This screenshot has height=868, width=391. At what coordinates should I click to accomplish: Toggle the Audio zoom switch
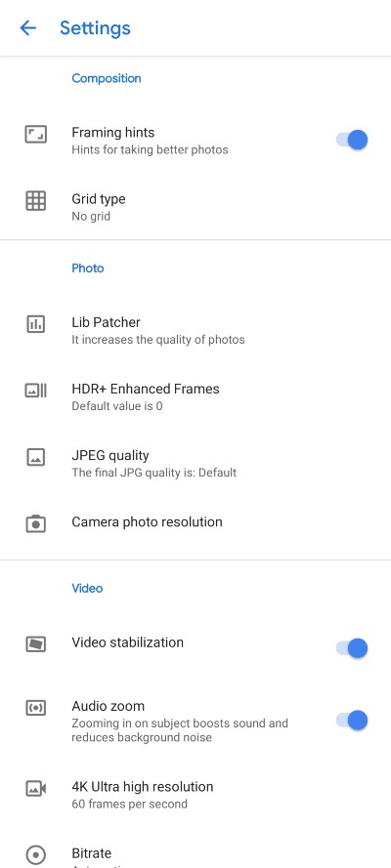(x=352, y=721)
